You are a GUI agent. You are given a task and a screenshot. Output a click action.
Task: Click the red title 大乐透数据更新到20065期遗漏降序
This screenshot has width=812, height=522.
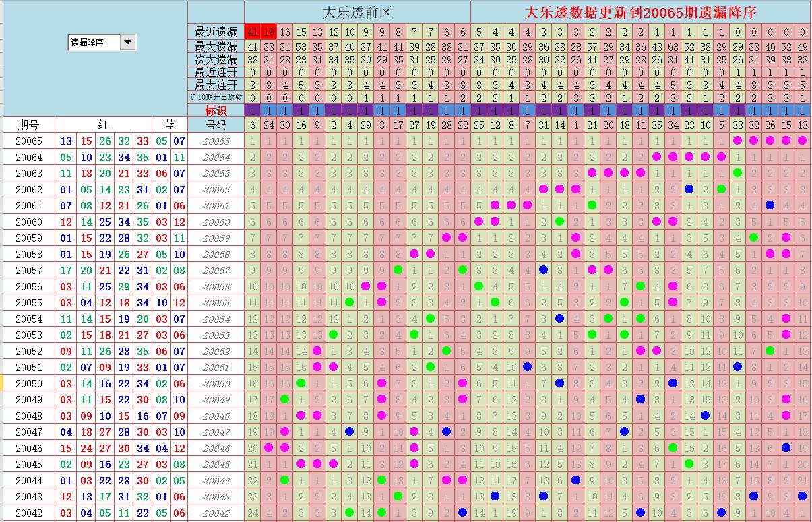[x=640, y=12]
